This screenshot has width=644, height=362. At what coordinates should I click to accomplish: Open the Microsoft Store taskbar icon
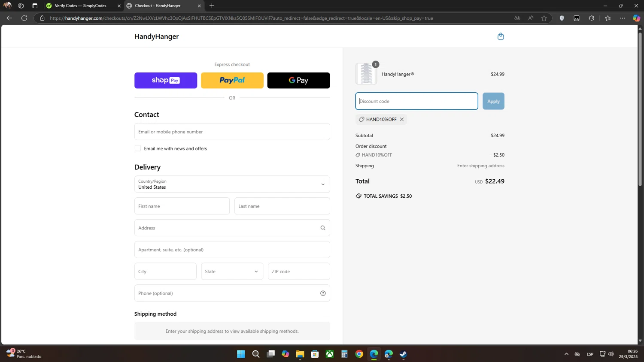click(315, 354)
